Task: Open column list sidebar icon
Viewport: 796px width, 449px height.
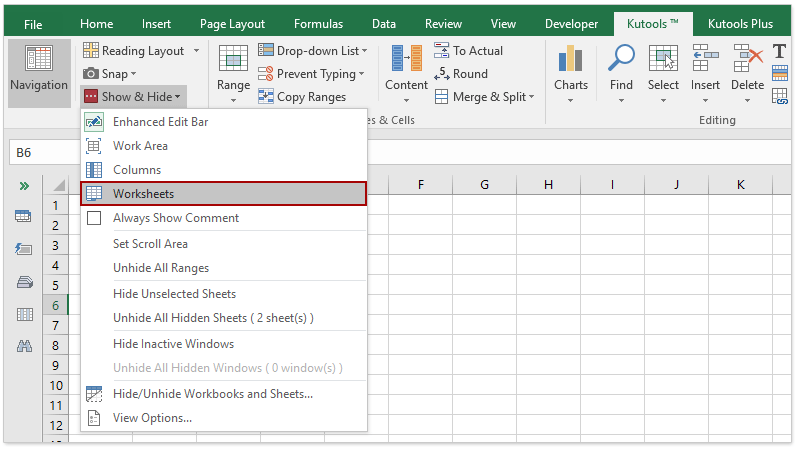Action: click(24, 314)
